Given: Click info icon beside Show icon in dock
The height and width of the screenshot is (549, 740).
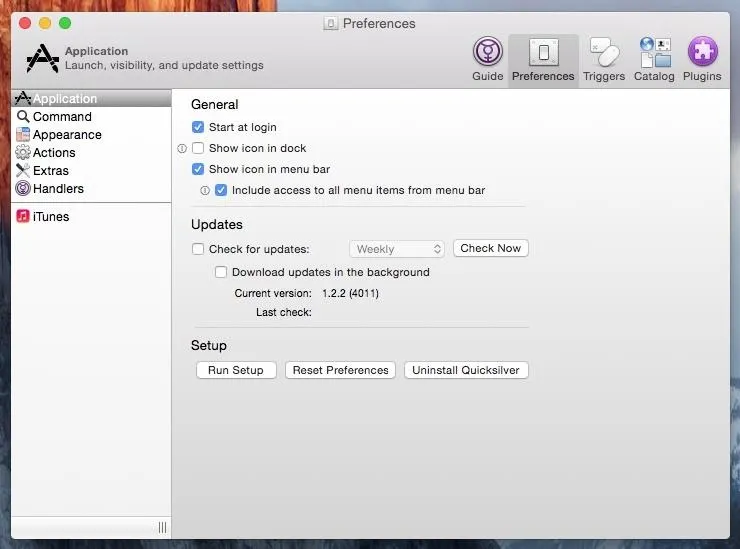Looking at the screenshot, I should pos(182,149).
